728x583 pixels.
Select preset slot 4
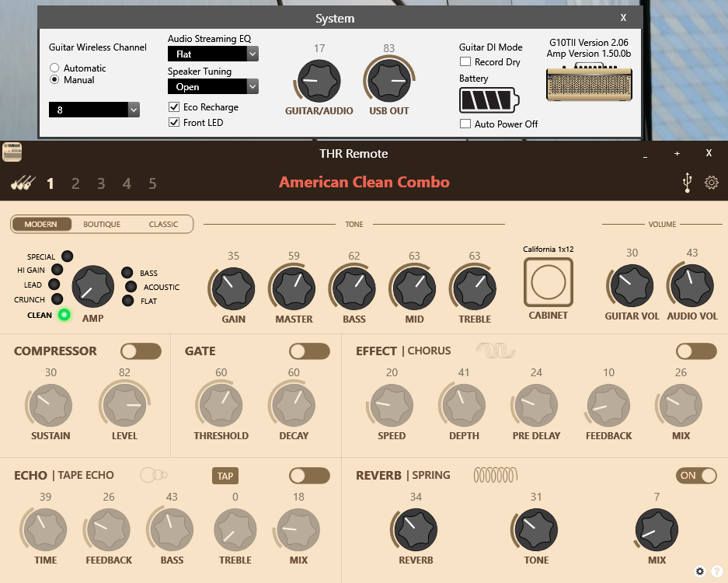(x=127, y=183)
